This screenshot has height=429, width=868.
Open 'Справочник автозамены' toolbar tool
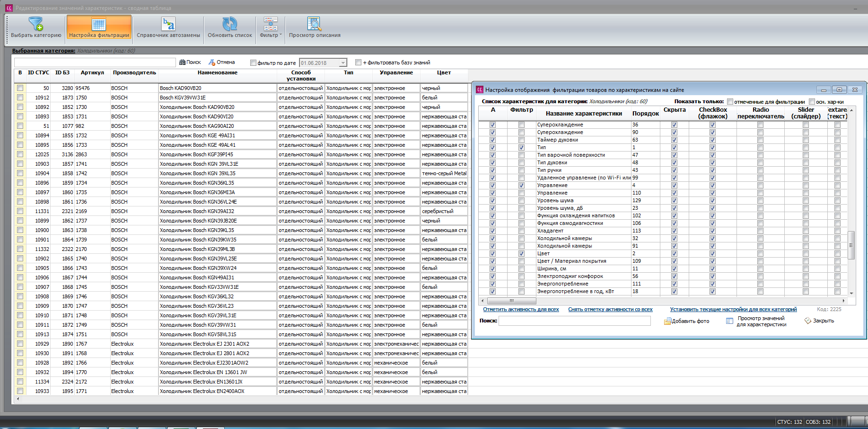coord(168,28)
